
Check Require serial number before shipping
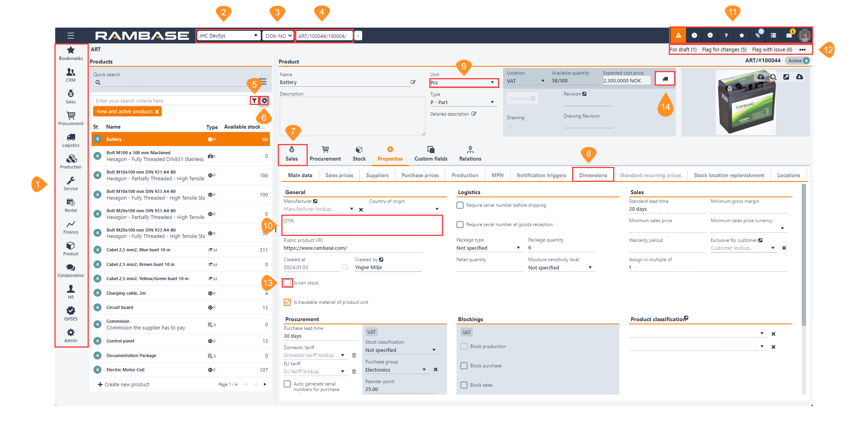point(460,205)
